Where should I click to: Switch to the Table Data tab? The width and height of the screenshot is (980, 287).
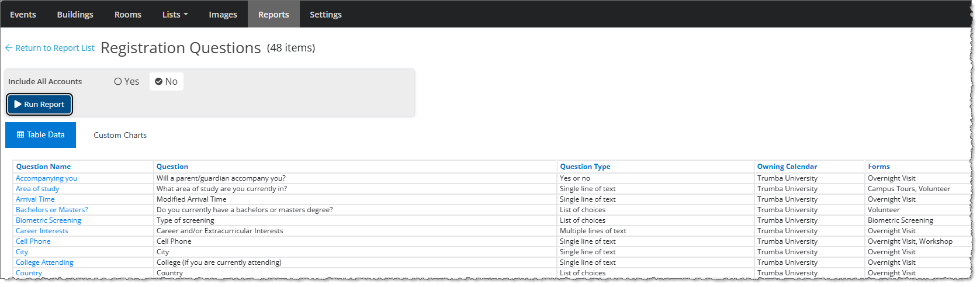[x=40, y=134]
